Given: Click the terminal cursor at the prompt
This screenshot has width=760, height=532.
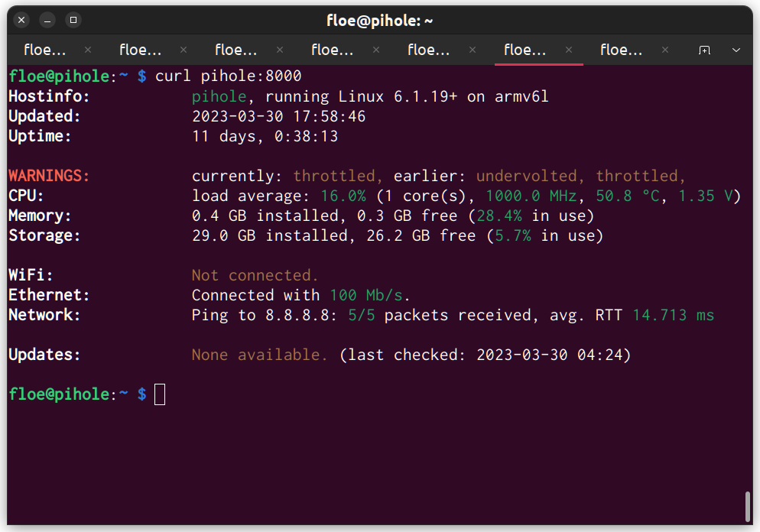Looking at the screenshot, I should coord(159,394).
